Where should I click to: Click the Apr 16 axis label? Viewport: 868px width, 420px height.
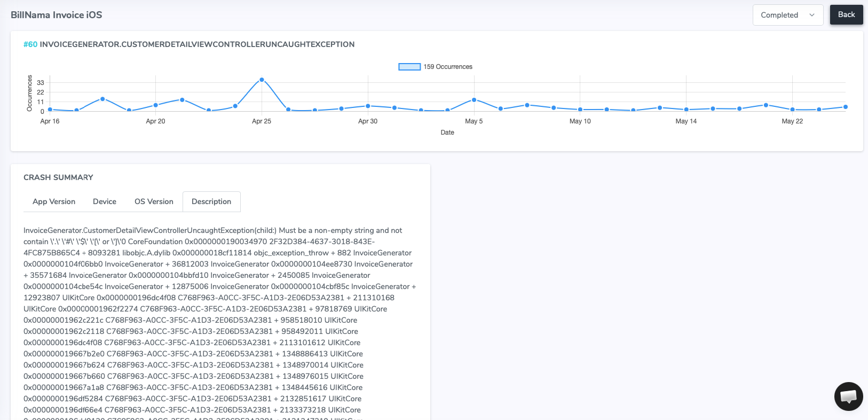coord(50,121)
